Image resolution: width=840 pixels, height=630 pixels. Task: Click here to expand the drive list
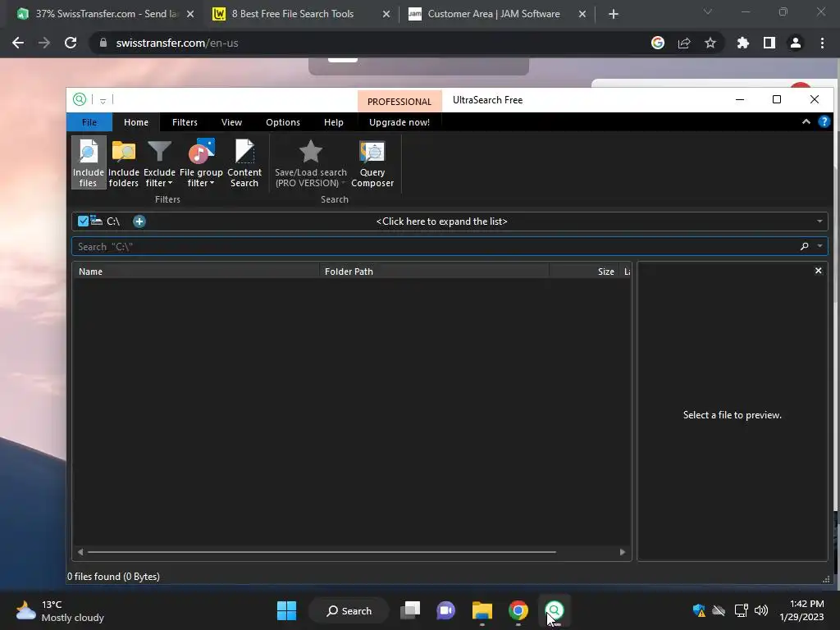coord(441,221)
